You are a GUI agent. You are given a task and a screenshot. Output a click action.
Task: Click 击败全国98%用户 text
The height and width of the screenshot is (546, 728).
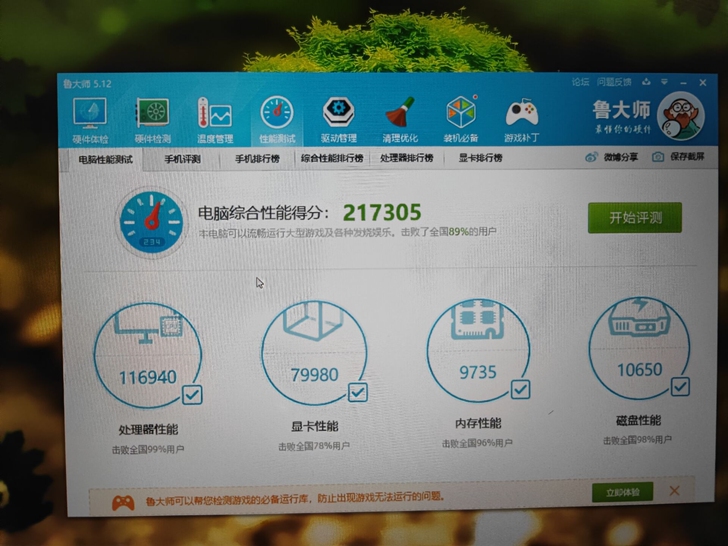tap(637, 440)
